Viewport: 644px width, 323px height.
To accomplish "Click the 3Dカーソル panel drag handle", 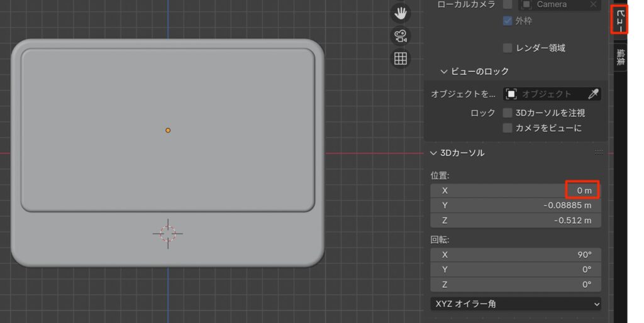I will (x=598, y=153).
